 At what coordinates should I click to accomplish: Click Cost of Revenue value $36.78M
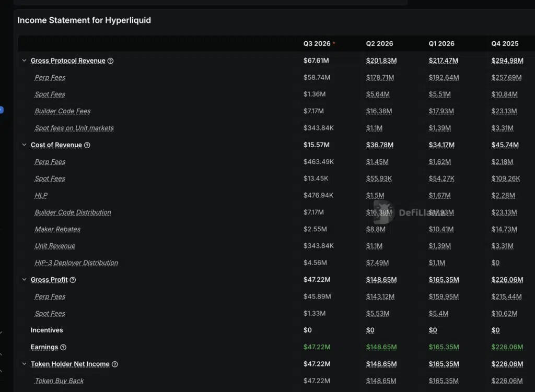[379, 145]
